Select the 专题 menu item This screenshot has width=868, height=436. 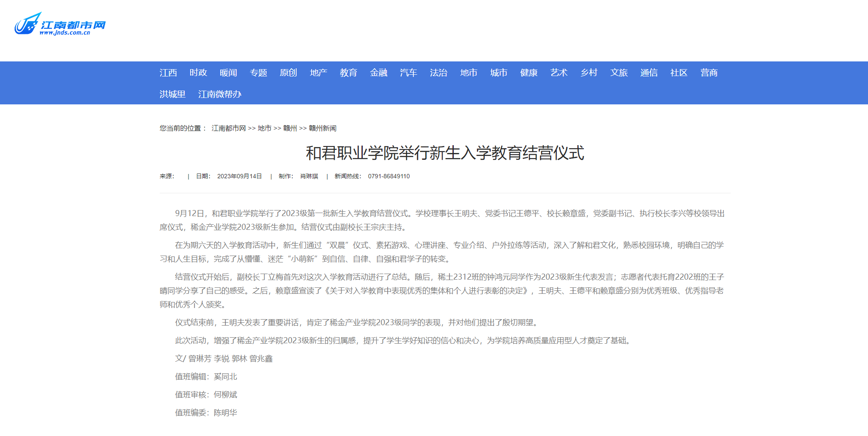point(258,73)
